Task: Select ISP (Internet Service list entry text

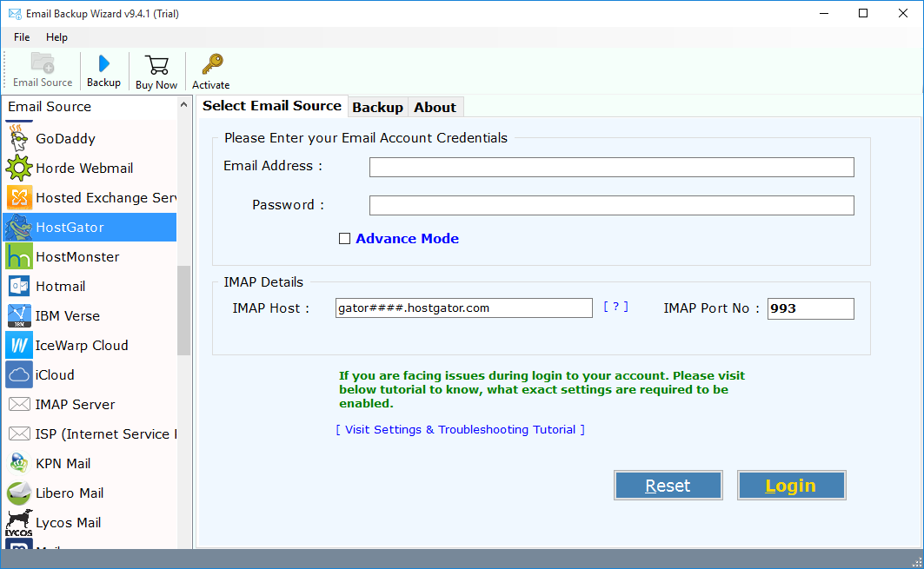Action: [x=105, y=434]
